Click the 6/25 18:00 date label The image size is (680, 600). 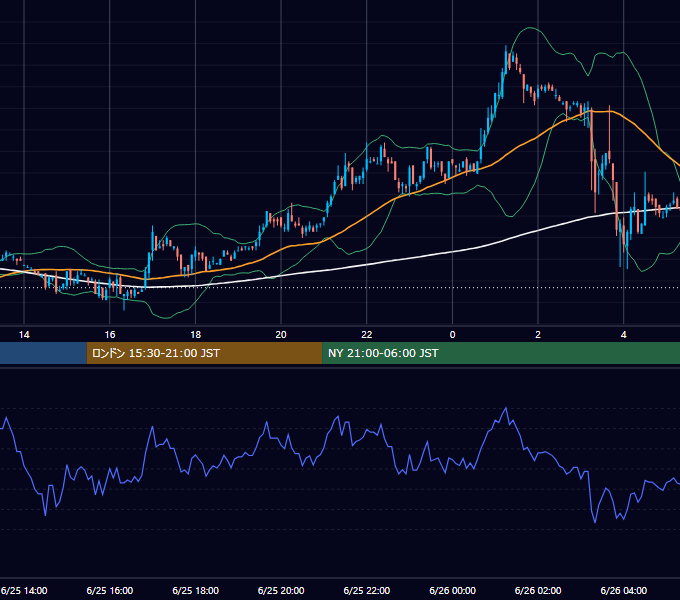point(196,590)
